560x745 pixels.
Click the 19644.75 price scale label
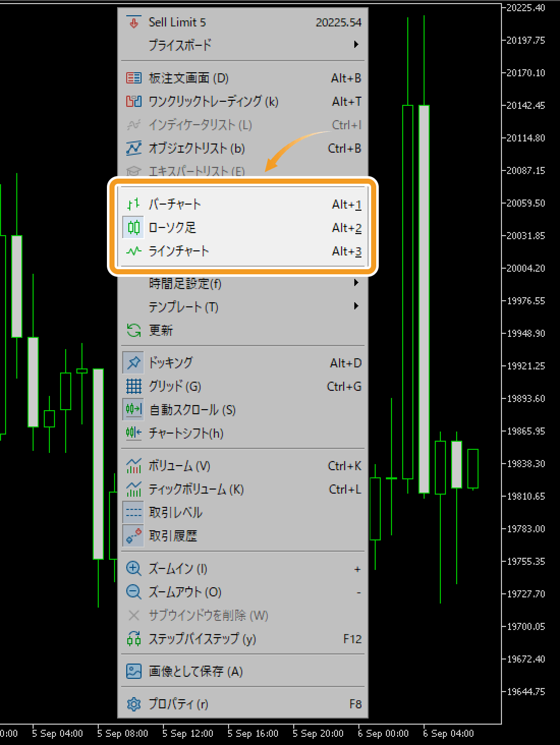pyautogui.click(x=526, y=692)
